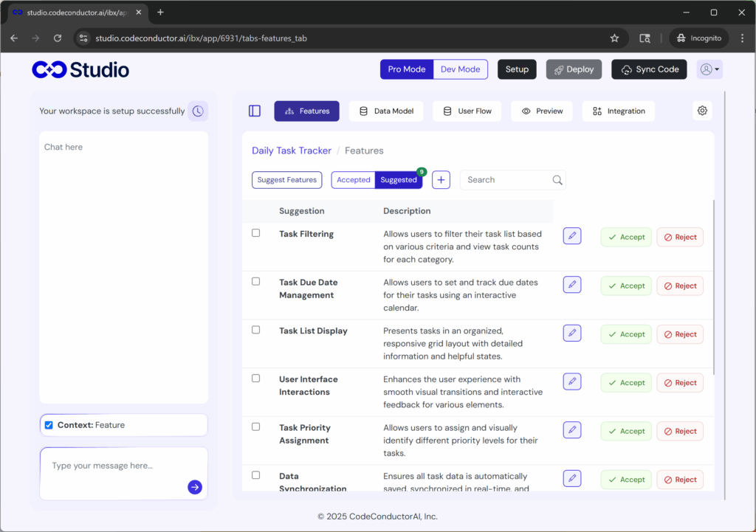Bookmark this page with star icon
Viewport: 756px width, 532px height.
pos(614,38)
